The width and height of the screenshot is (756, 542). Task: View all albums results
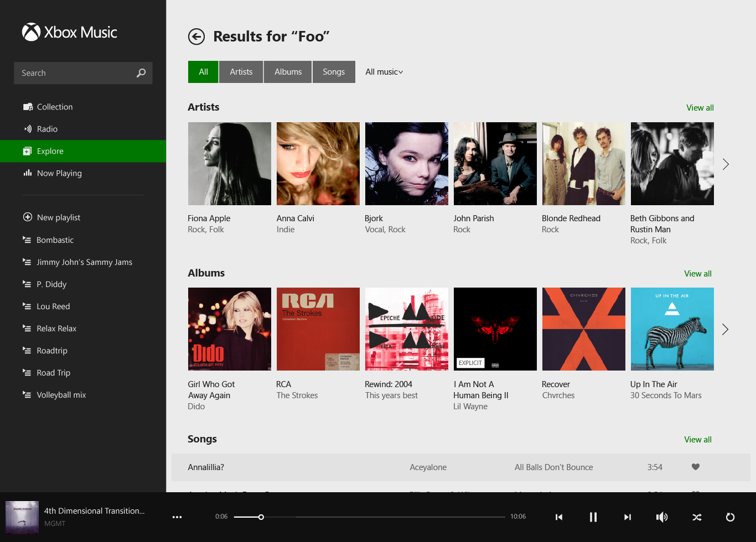698,274
